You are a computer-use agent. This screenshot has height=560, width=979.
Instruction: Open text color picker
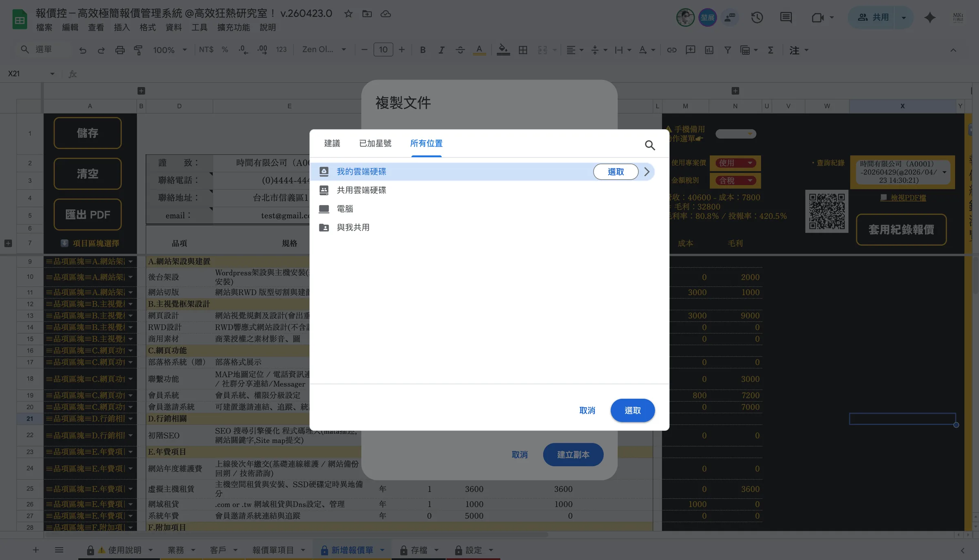479,50
